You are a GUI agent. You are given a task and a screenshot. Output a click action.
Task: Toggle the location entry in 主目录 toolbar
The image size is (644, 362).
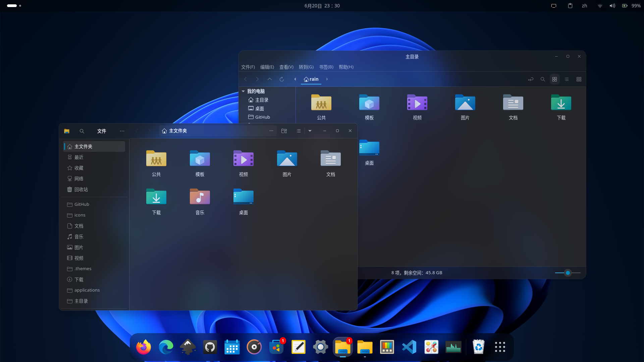[531, 79]
